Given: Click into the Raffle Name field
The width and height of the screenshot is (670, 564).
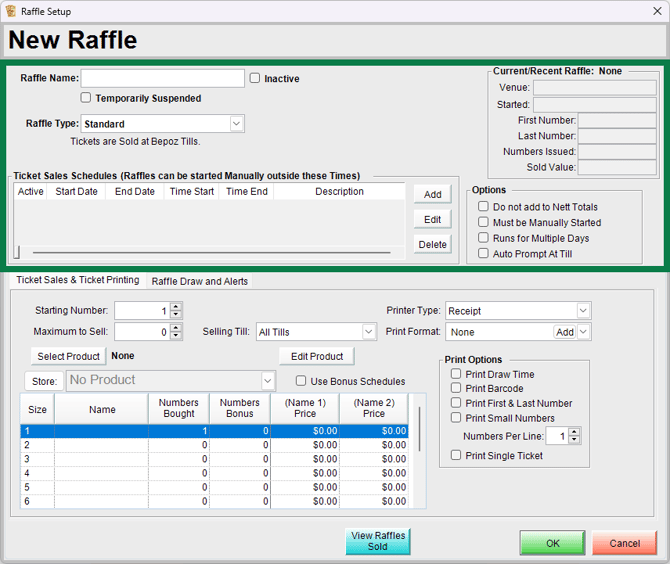Looking at the screenshot, I should click(162, 78).
